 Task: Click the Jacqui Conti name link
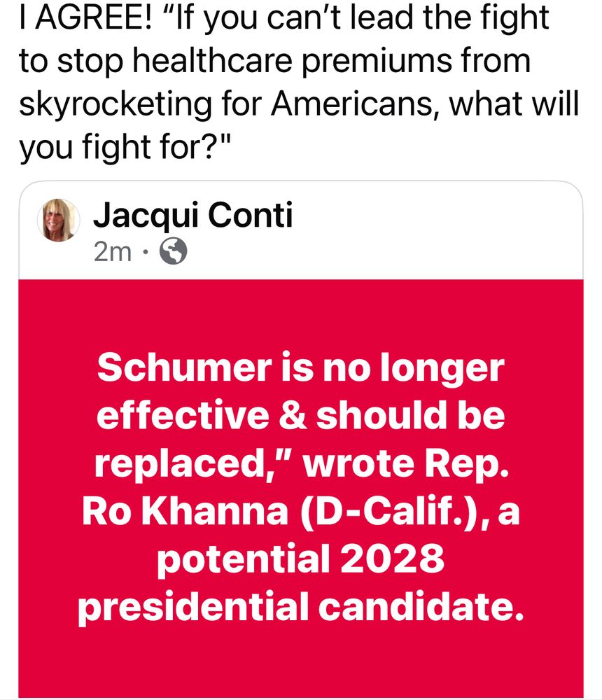[x=192, y=216]
